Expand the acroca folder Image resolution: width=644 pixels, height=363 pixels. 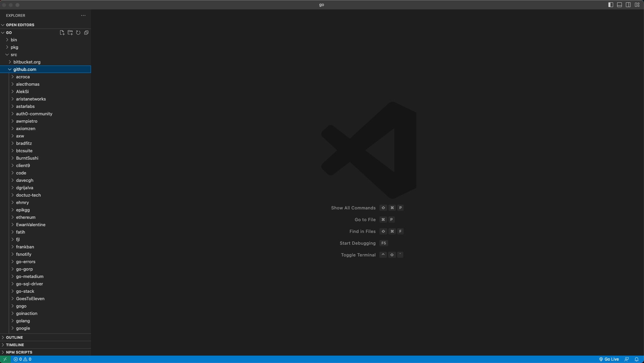click(45, 77)
